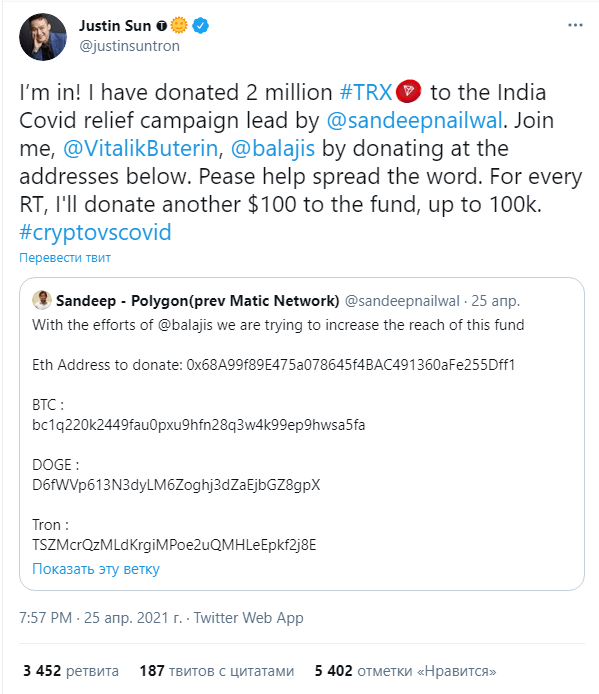Open the 5 402 отметки «Нравится» list
Viewport: 599px width, 694px height.
click(x=406, y=671)
